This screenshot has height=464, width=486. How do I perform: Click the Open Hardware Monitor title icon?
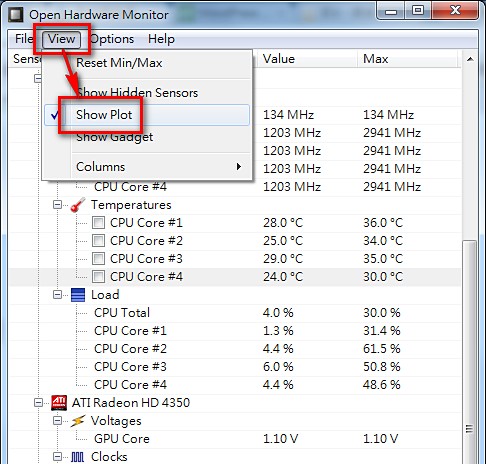[x=16, y=15]
